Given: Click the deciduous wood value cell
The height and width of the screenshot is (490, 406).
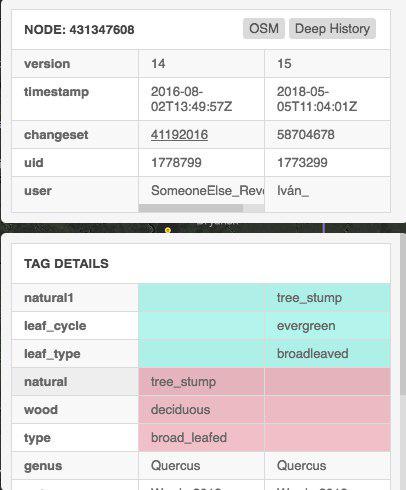Looking at the screenshot, I should (x=201, y=410).
